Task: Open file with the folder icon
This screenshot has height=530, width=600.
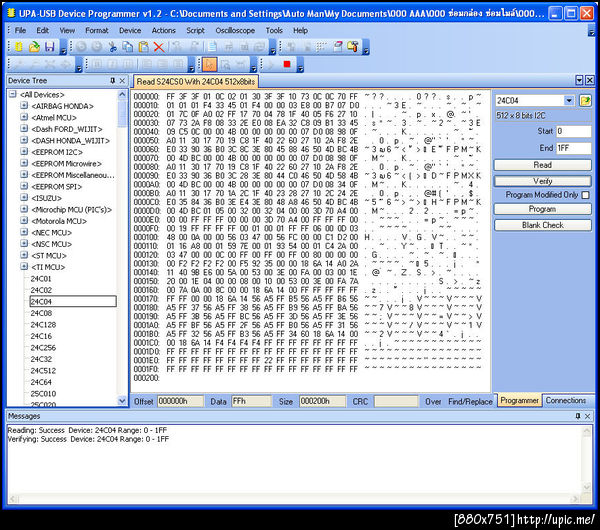Action: [34, 47]
